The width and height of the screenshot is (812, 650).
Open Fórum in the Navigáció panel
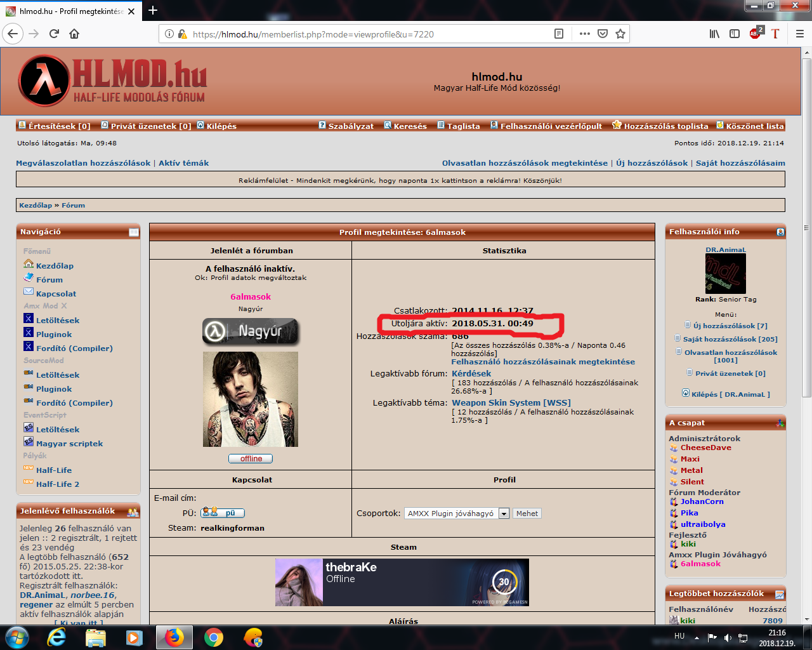pyautogui.click(x=49, y=279)
